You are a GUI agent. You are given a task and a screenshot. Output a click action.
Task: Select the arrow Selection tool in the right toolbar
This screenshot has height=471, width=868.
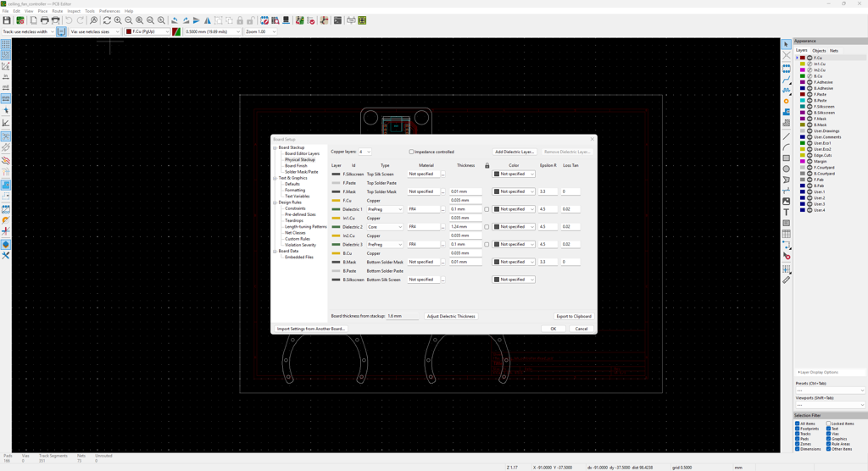[786, 44]
